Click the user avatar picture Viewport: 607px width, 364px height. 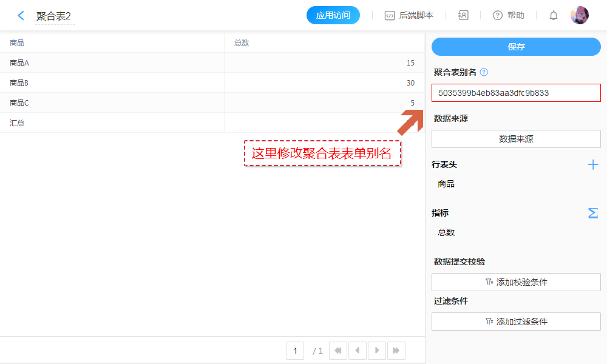point(580,15)
